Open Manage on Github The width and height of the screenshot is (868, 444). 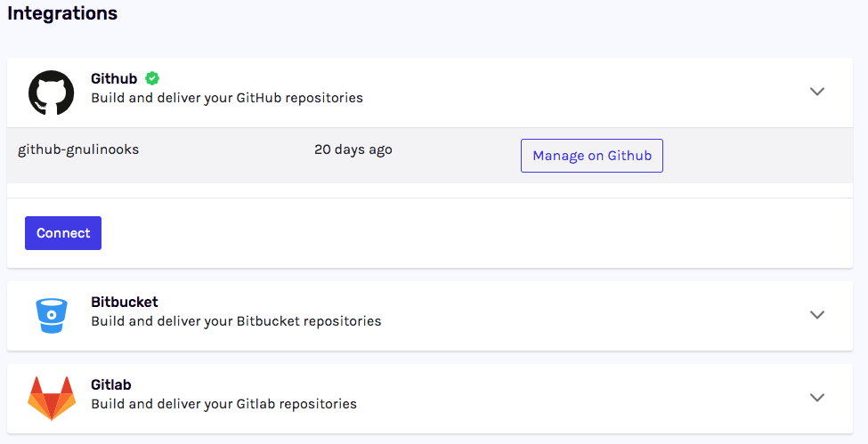pyautogui.click(x=592, y=156)
